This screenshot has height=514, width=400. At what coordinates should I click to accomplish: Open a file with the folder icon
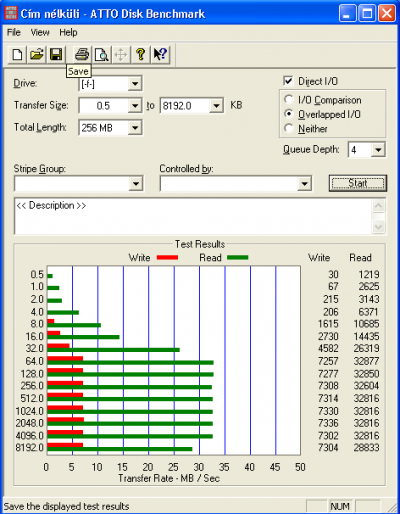coord(36,54)
